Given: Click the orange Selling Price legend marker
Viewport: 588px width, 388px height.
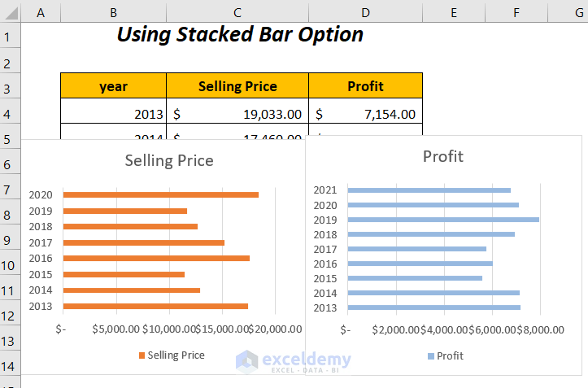Looking at the screenshot, I should click(x=142, y=355).
